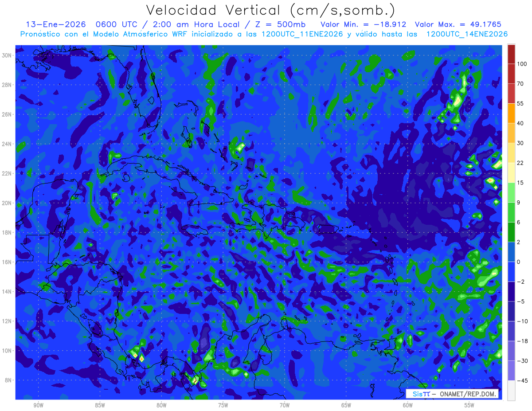Click the 18N latitude axis label

pyautogui.click(x=8, y=232)
